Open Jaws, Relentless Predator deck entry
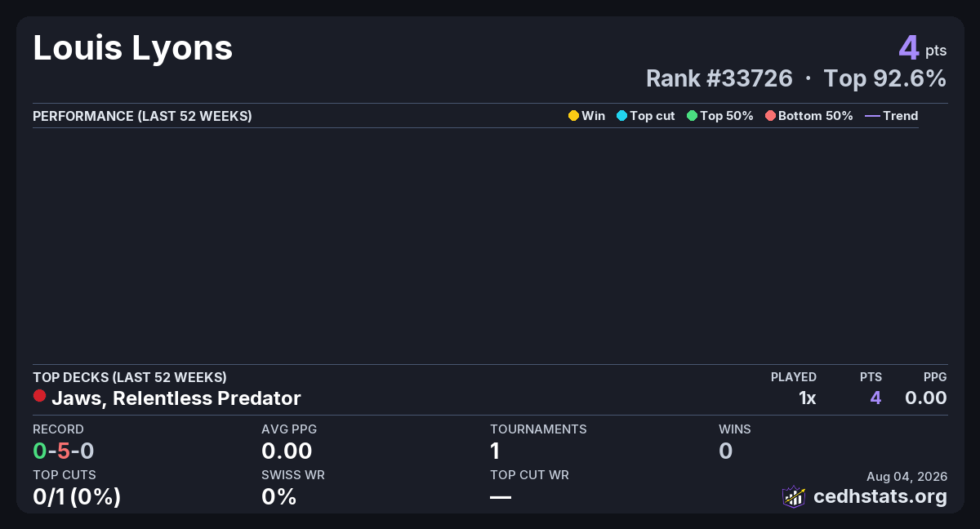This screenshot has width=980, height=529. (x=176, y=398)
